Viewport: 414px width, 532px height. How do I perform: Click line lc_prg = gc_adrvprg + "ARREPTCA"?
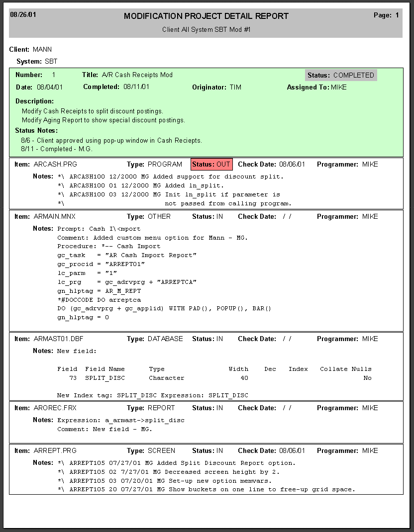[x=127, y=282]
